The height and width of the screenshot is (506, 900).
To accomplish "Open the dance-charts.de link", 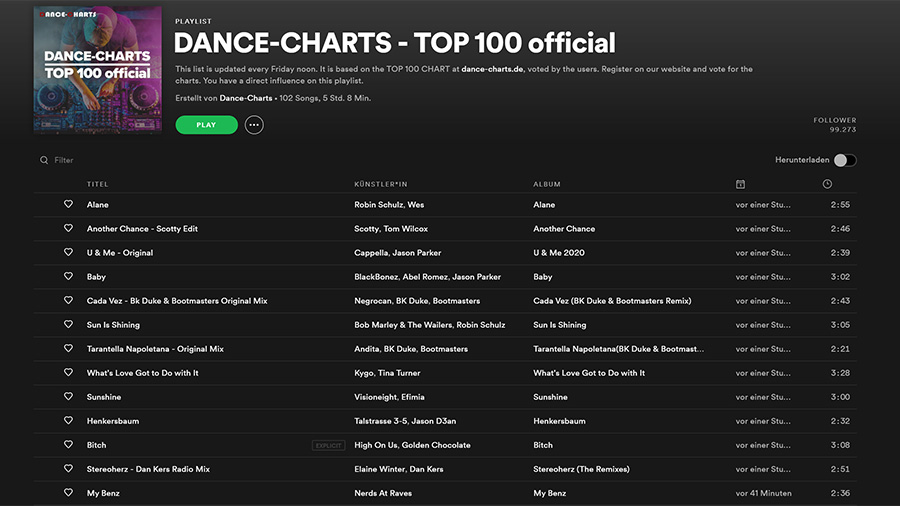I will click(492, 69).
